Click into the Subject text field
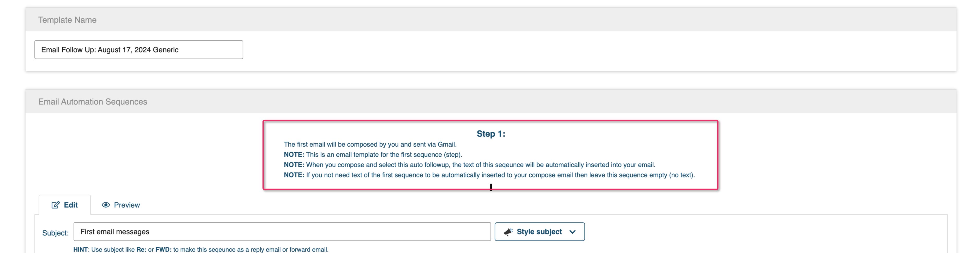This screenshot has height=253, width=980. click(282, 232)
